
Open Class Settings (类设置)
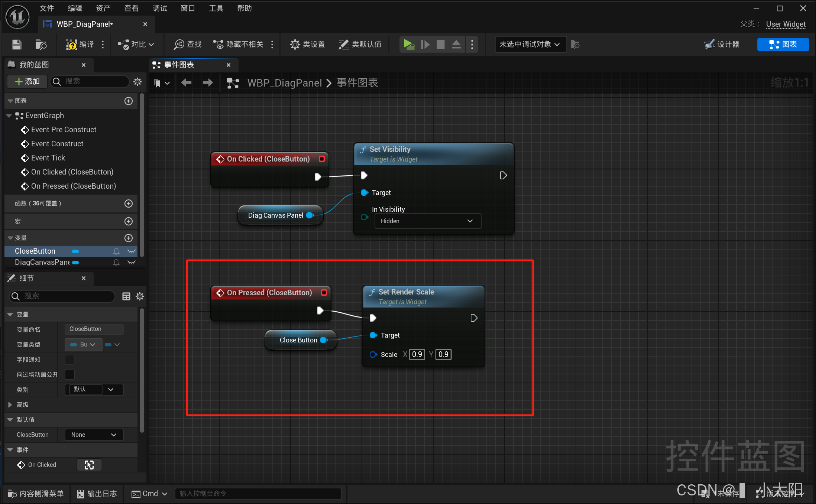[x=307, y=45]
